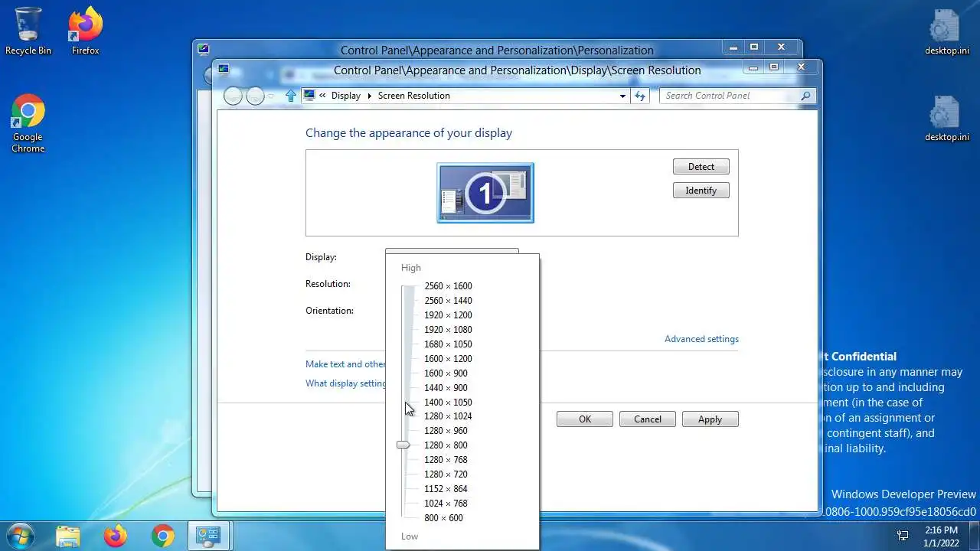This screenshot has width=980, height=551.
Task: Set resolution to 1280 × 960
Action: [x=446, y=431]
